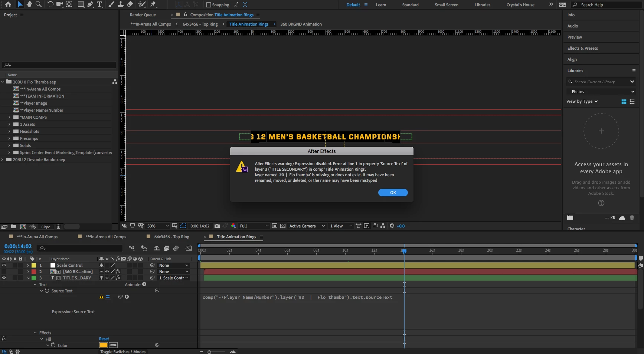Screen dimensions: 644x354
Task: Toggle motion blur for all layers
Action: (176, 248)
